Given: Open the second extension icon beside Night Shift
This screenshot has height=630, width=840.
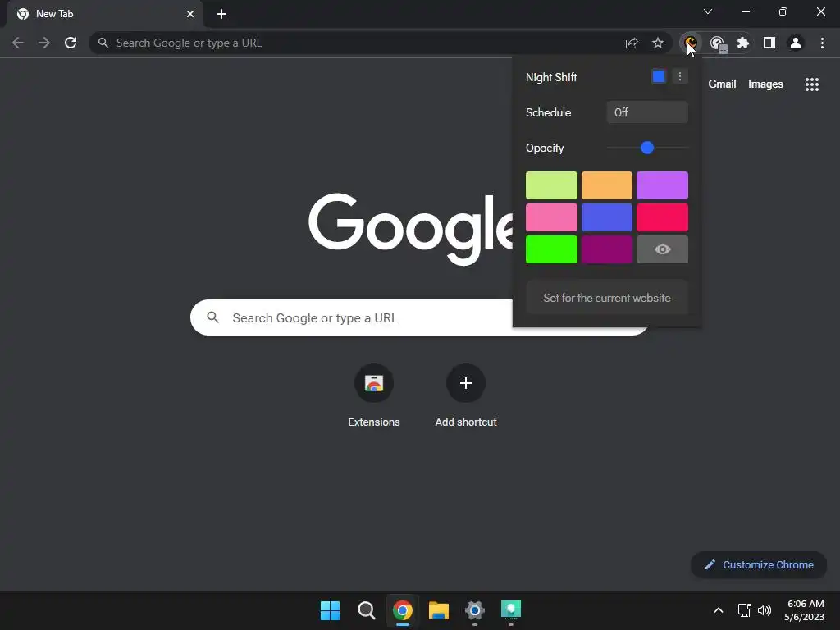Looking at the screenshot, I should coord(718,43).
